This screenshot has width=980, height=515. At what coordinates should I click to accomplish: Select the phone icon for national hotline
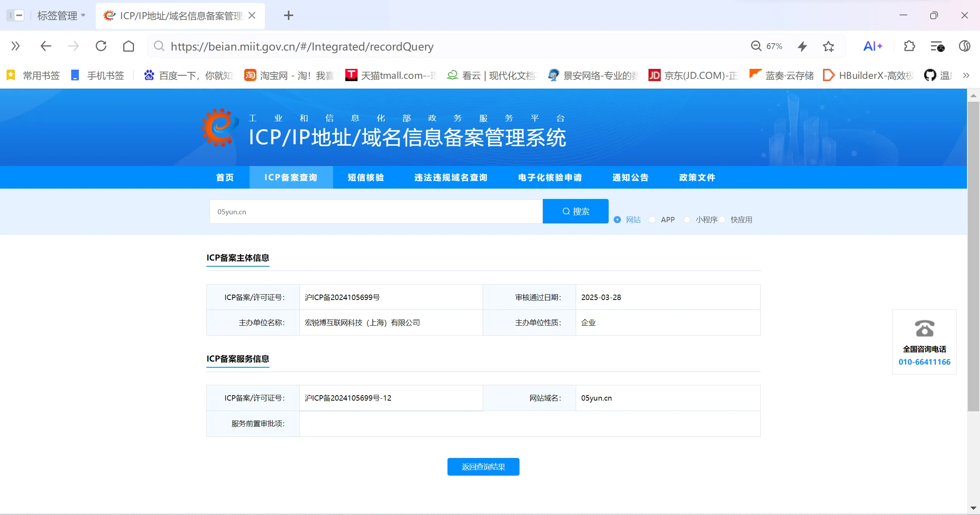924,328
